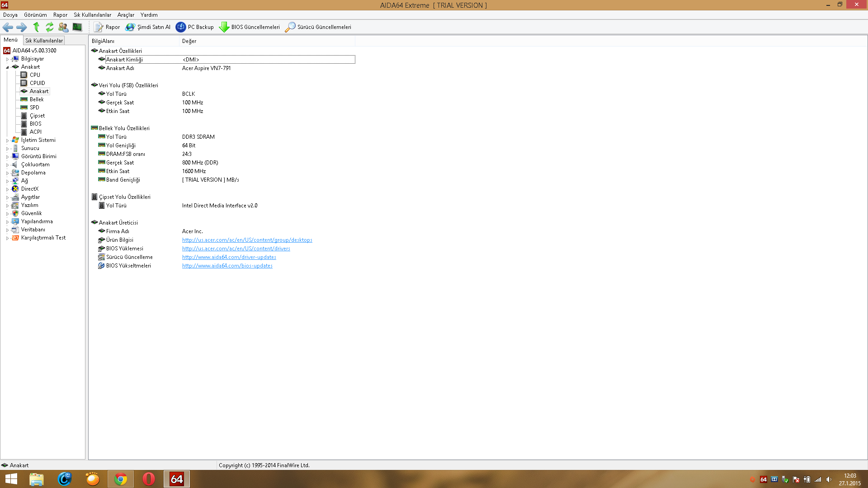This screenshot has width=868, height=488.
Task: Expand the Depolama tree node
Action: (7, 173)
